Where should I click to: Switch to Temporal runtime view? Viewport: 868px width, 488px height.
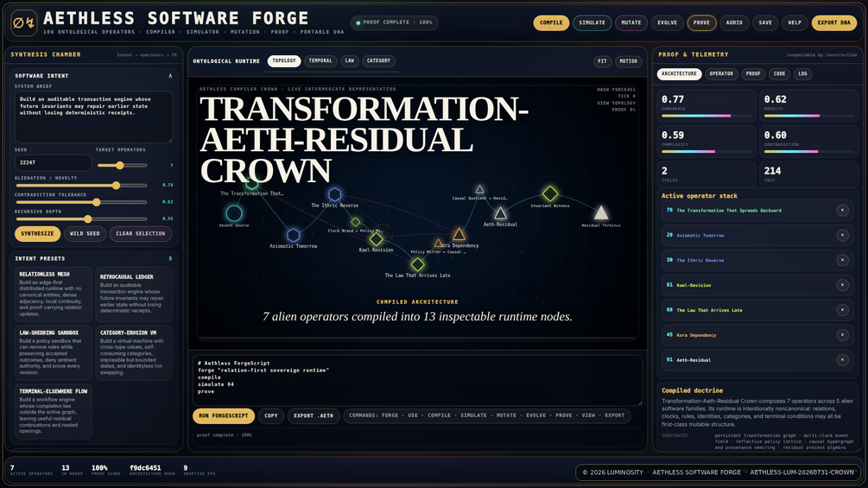click(x=320, y=60)
